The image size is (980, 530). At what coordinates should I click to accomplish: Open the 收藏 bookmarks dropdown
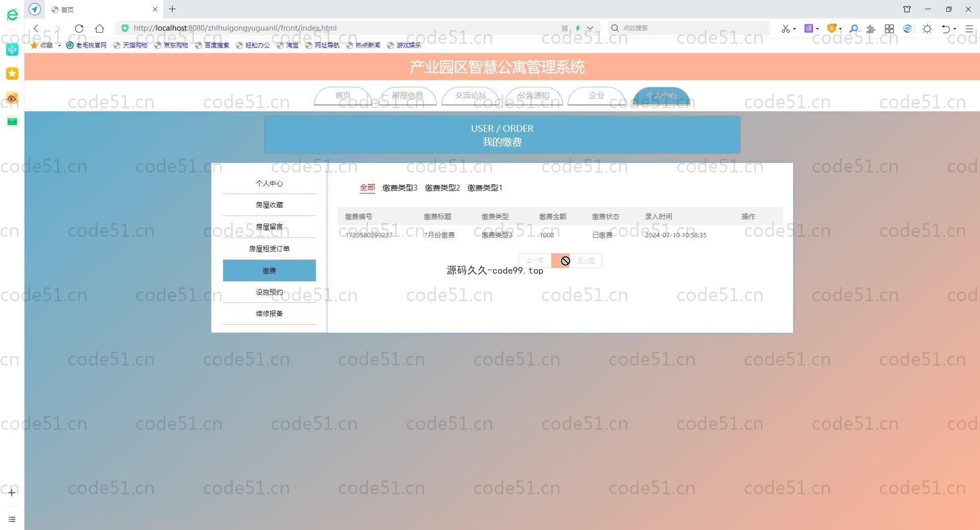(46, 45)
